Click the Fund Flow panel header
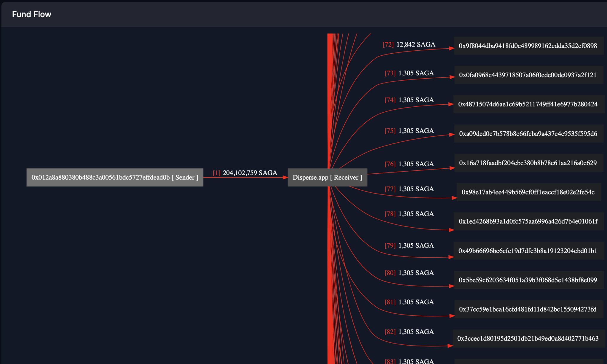 tap(32, 14)
